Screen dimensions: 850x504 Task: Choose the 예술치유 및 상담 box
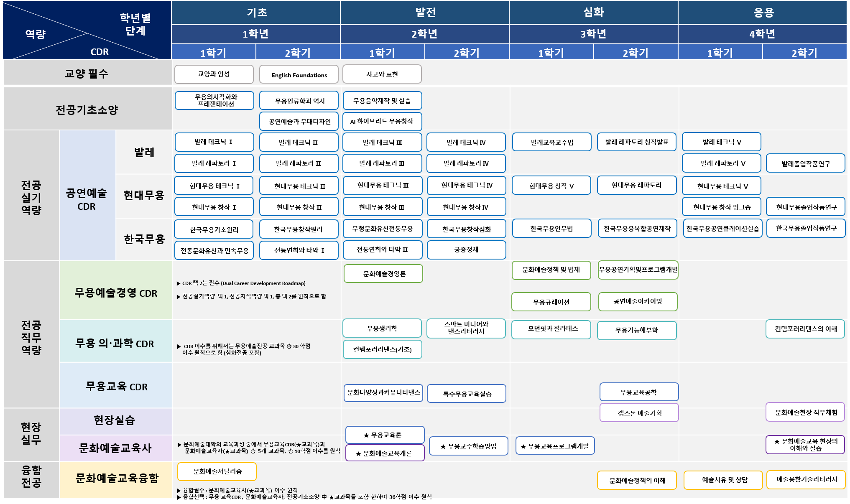tap(723, 480)
